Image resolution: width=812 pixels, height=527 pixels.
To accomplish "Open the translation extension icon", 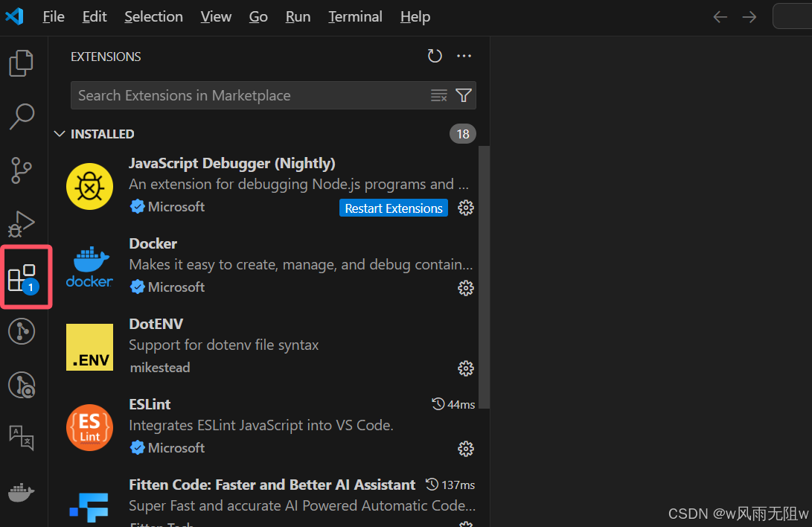I will pyautogui.click(x=22, y=438).
